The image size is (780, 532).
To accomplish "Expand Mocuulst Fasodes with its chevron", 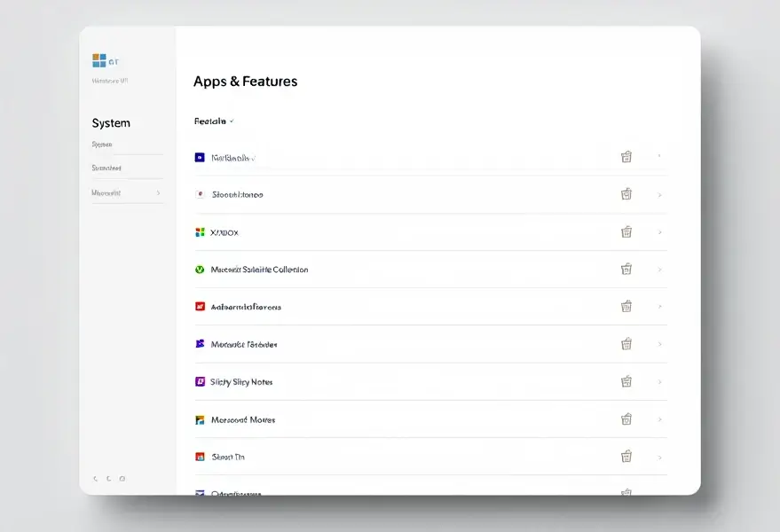I will tap(659, 344).
